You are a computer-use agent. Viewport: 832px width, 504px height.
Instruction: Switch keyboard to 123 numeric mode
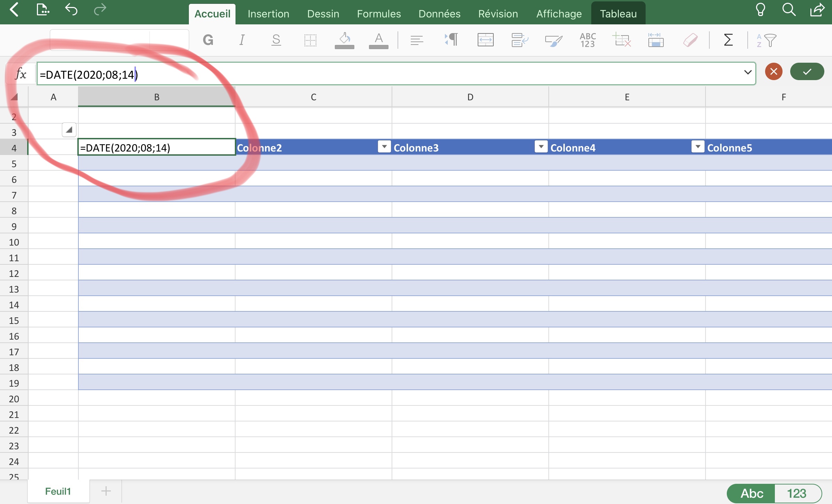tap(797, 493)
